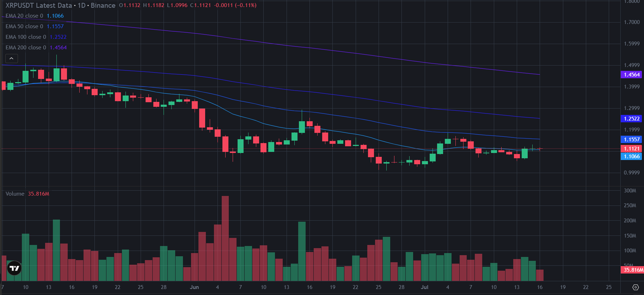Click the EMA 100 legend value 1.2522
This screenshot has height=295, width=644.
[58, 37]
